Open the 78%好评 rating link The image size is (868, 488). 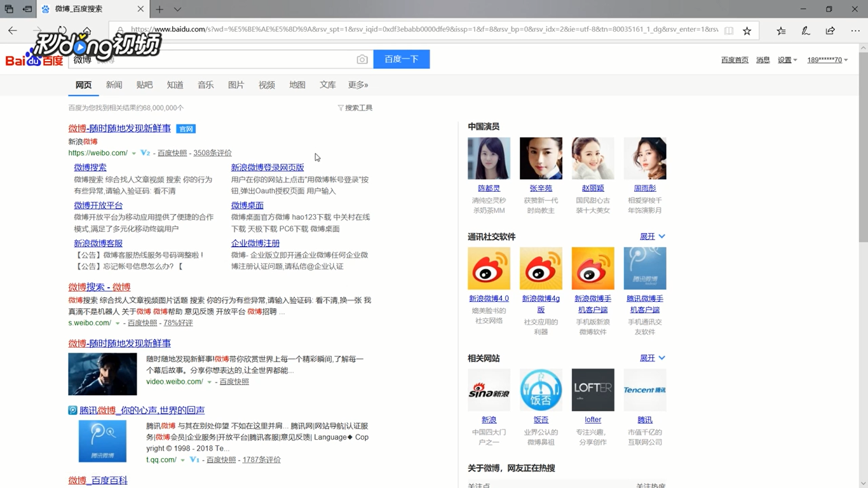pyautogui.click(x=178, y=323)
